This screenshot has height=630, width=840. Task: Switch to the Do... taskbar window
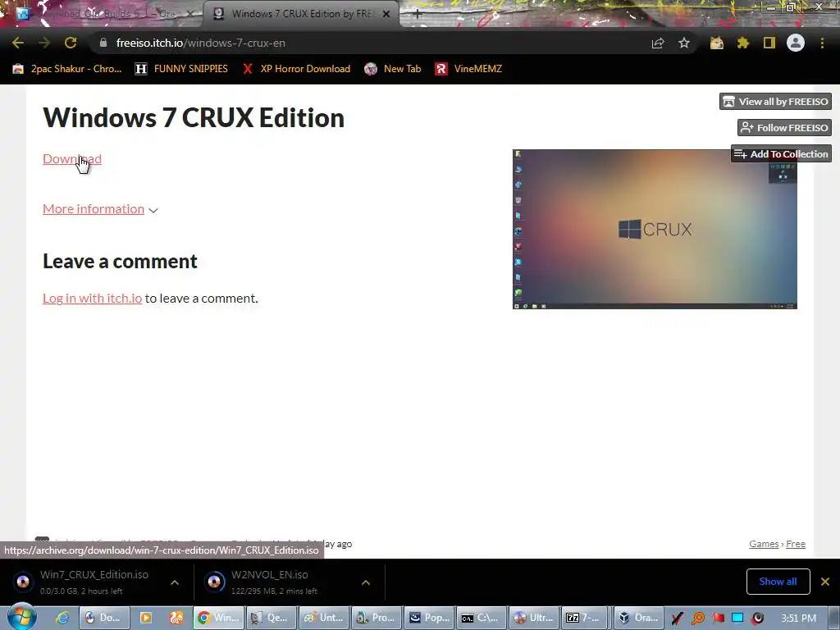click(104, 618)
